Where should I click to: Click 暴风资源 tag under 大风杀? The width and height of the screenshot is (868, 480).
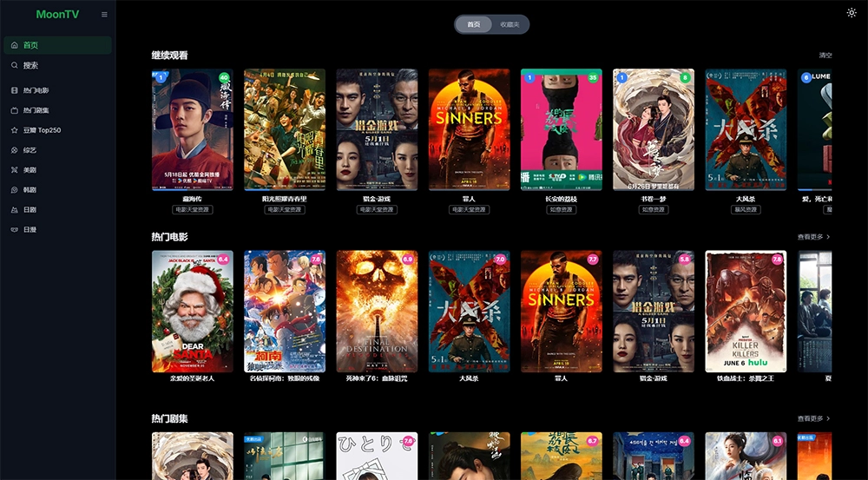click(746, 210)
